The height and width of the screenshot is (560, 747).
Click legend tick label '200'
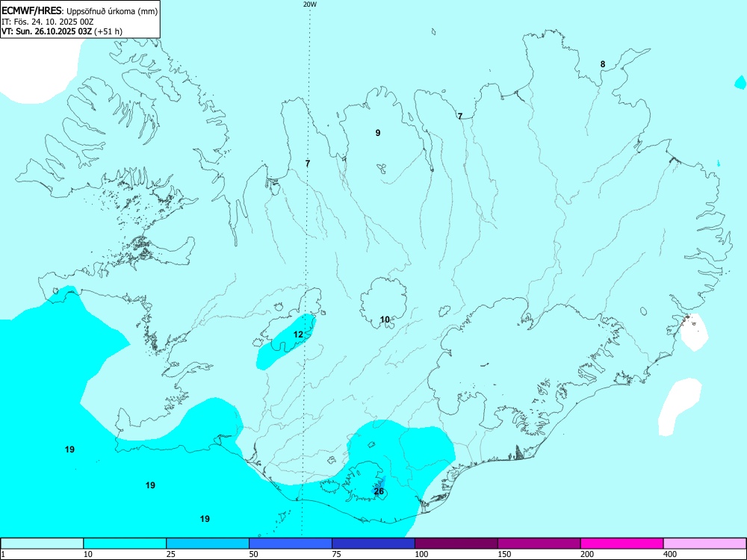coord(587,554)
